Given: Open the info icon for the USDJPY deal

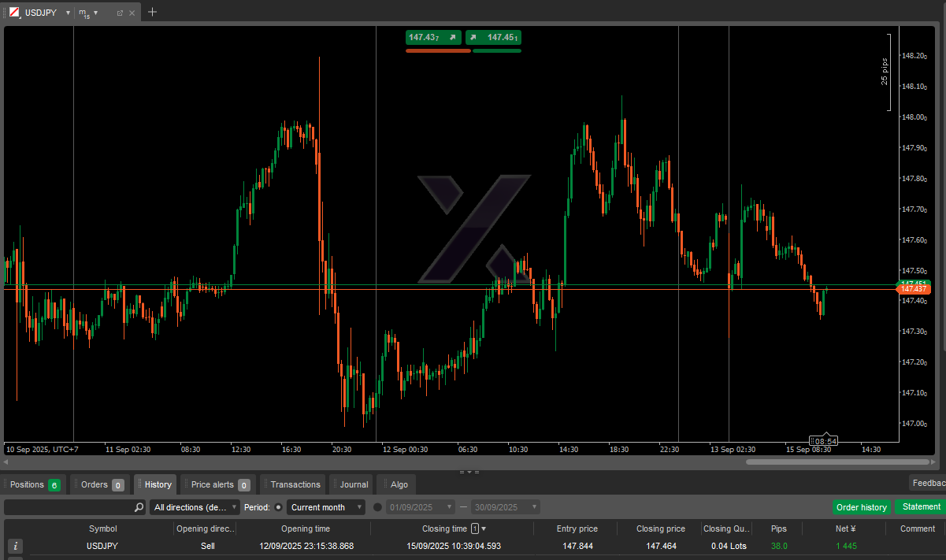Looking at the screenshot, I should (x=15, y=546).
